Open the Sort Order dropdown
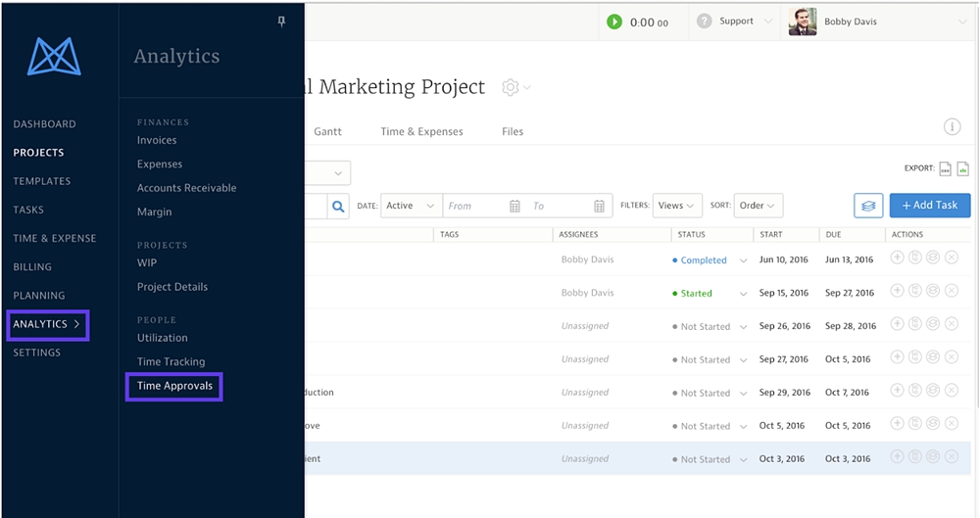This screenshot has height=518, width=980. click(x=758, y=206)
